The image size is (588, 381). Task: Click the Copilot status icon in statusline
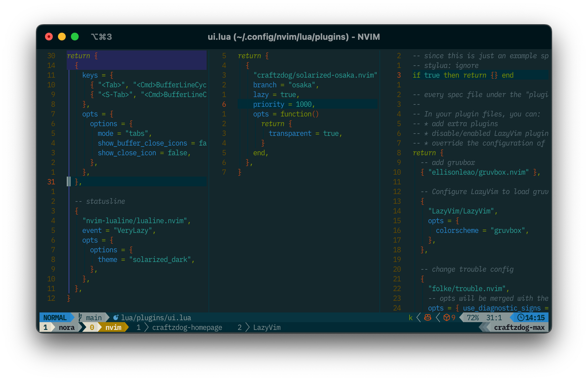(x=428, y=318)
